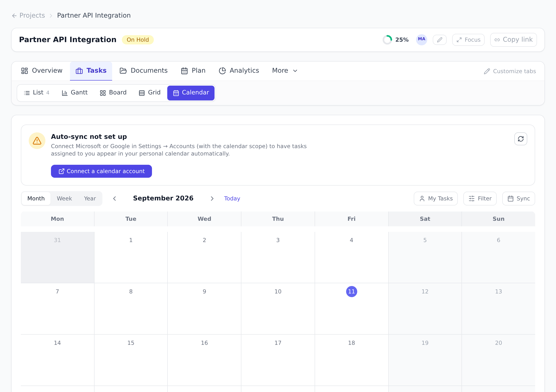
Task: Click day 18 in the calendar
Action: tap(351, 360)
